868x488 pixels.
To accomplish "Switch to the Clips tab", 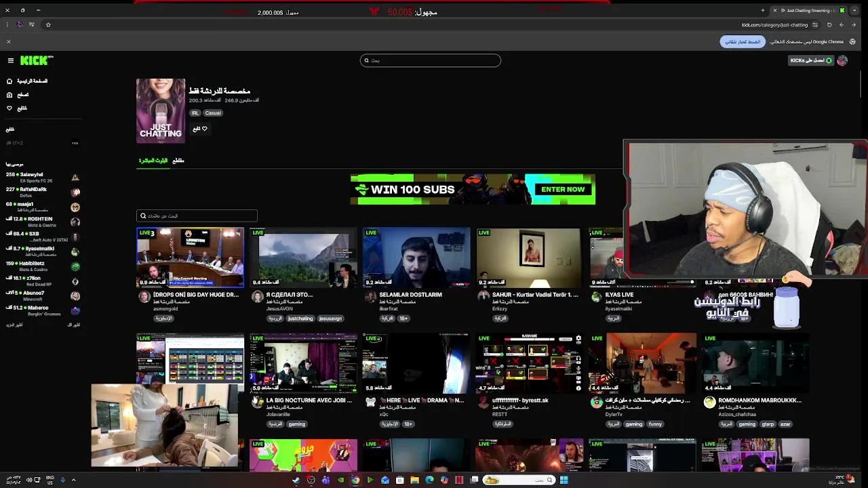I will [x=178, y=161].
